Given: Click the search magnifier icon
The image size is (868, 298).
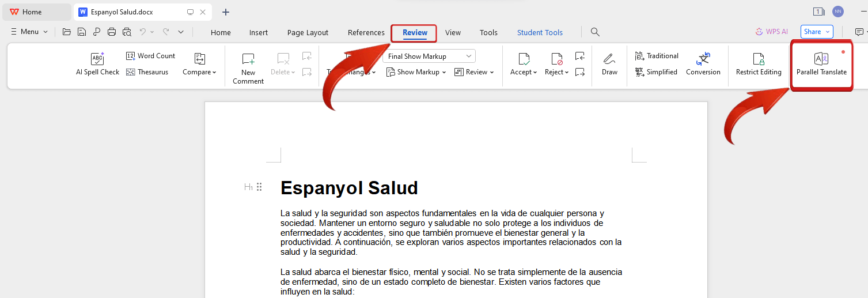Looking at the screenshot, I should pos(596,32).
